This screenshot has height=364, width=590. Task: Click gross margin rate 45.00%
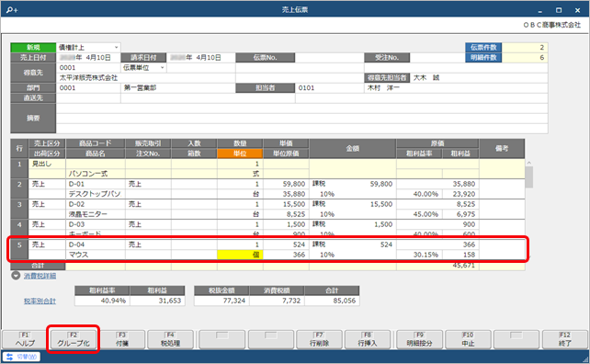pyautogui.click(x=419, y=214)
